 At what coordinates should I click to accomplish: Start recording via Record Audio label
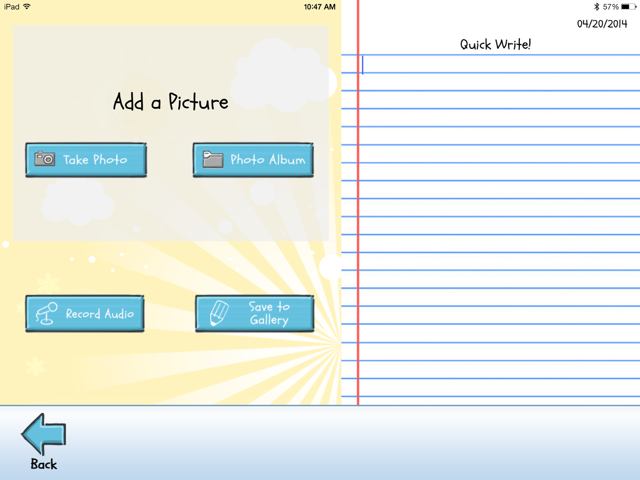99,314
